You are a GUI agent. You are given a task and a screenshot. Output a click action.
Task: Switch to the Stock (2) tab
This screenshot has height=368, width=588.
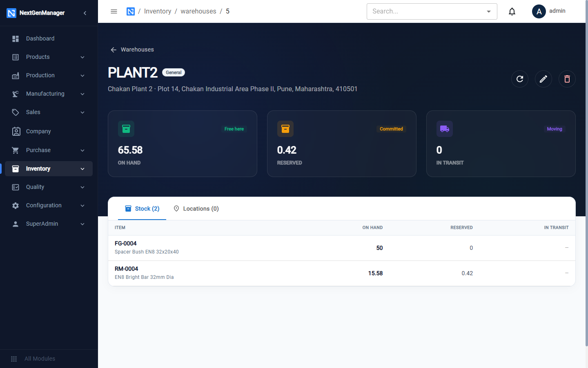point(142,209)
